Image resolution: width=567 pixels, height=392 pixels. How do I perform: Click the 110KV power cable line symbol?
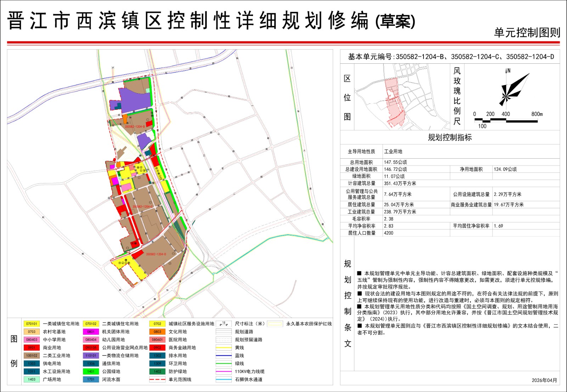click(x=224, y=371)
